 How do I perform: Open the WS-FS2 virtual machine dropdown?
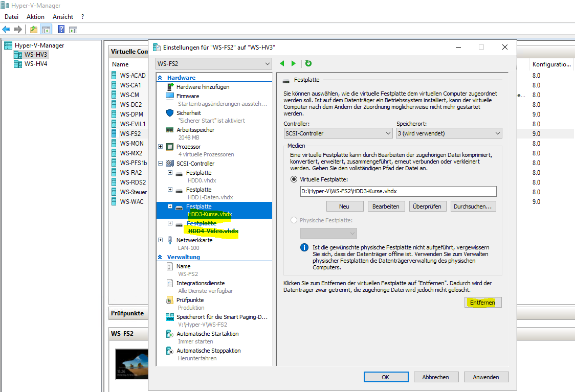point(214,63)
